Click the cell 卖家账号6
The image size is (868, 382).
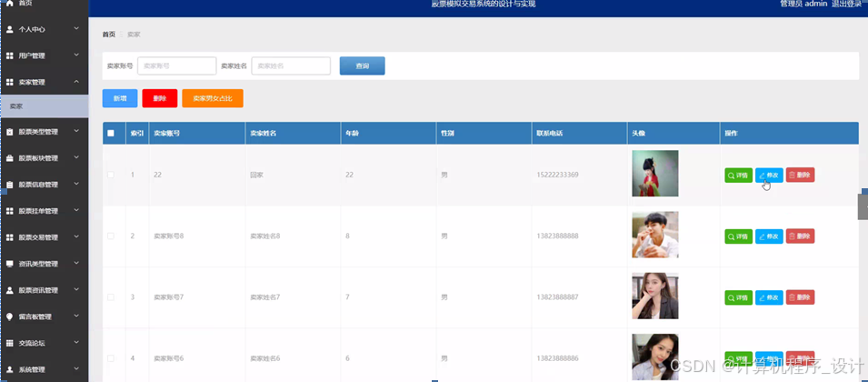coord(169,358)
